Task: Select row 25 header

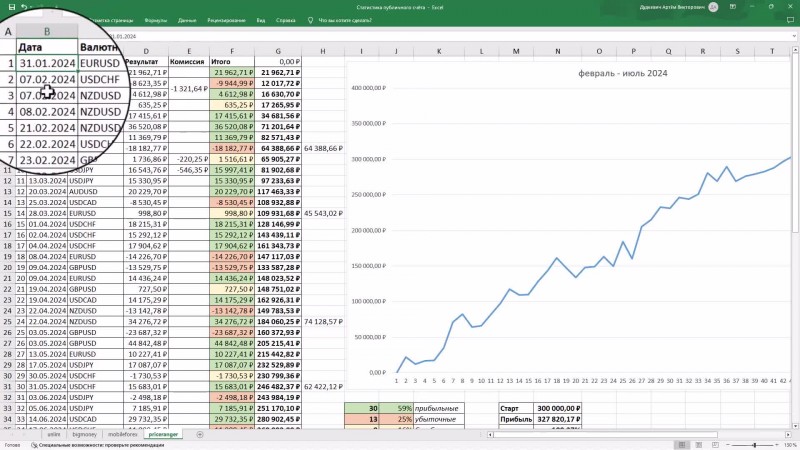Action: tap(8, 321)
